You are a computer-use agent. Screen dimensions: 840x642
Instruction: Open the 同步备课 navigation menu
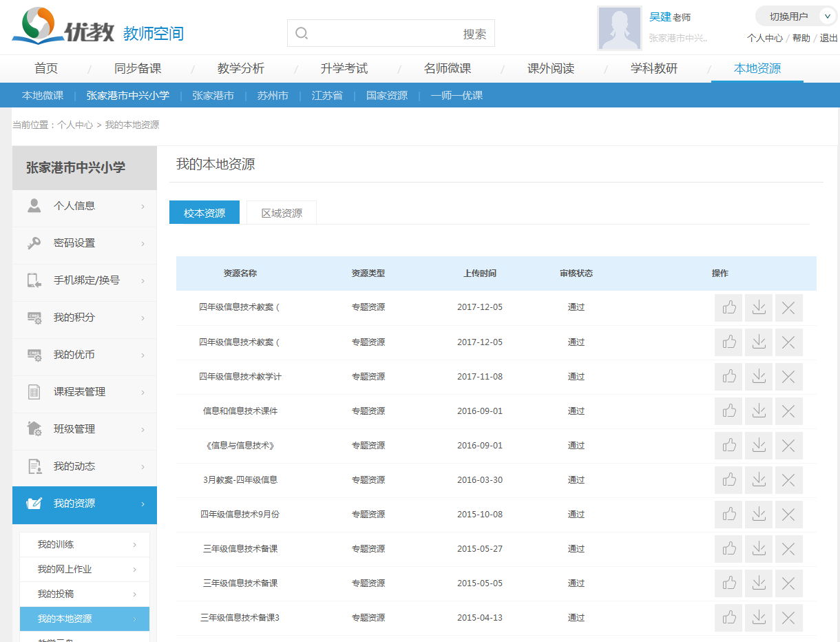[138, 69]
